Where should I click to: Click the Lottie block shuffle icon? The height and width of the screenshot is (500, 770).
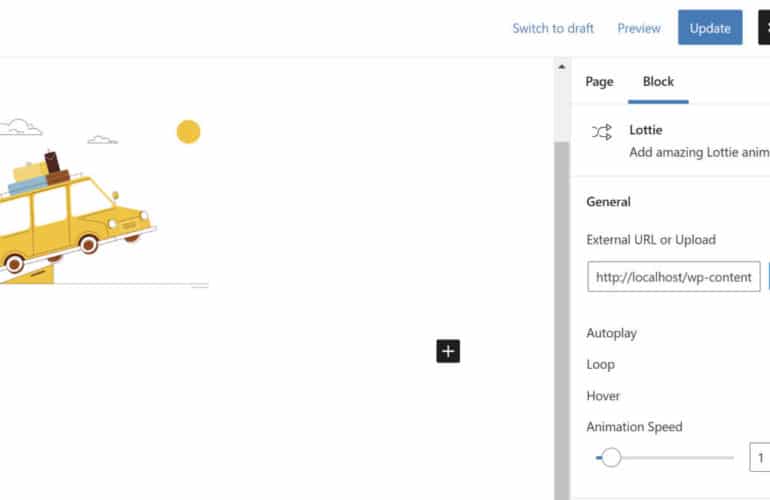(x=601, y=132)
